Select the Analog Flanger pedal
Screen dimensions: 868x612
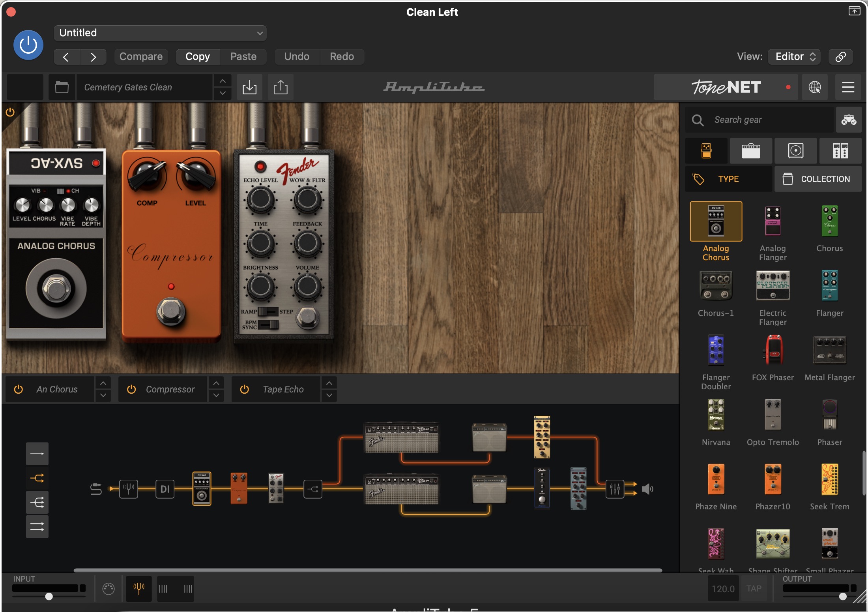tap(773, 221)
